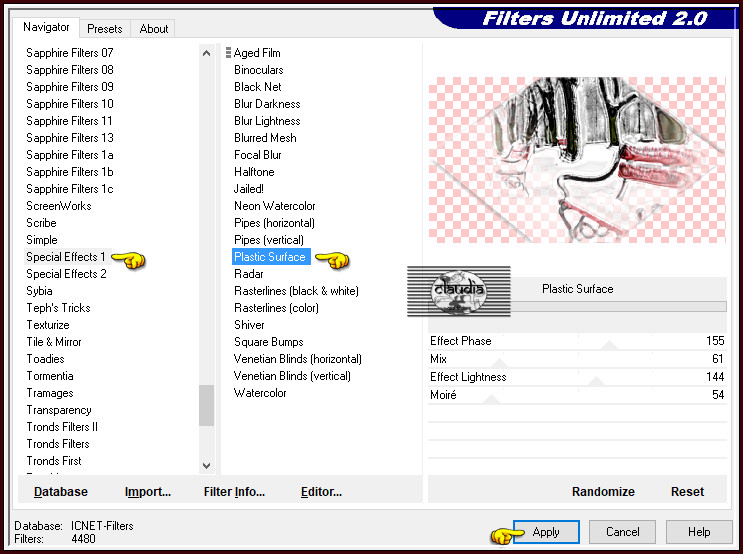Screen dimensions: 743x554
Task: Choose the Aged Film filter
Action: coord(257,53)
